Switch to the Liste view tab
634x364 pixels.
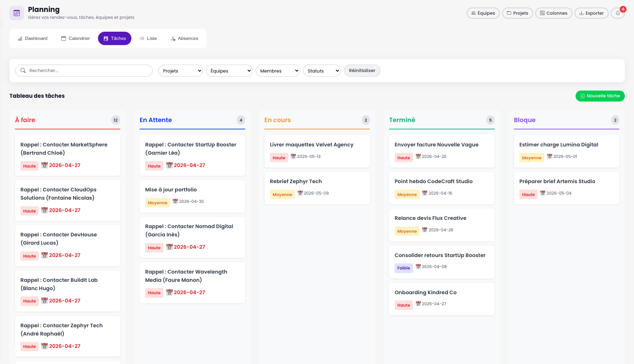coord(148,39)
